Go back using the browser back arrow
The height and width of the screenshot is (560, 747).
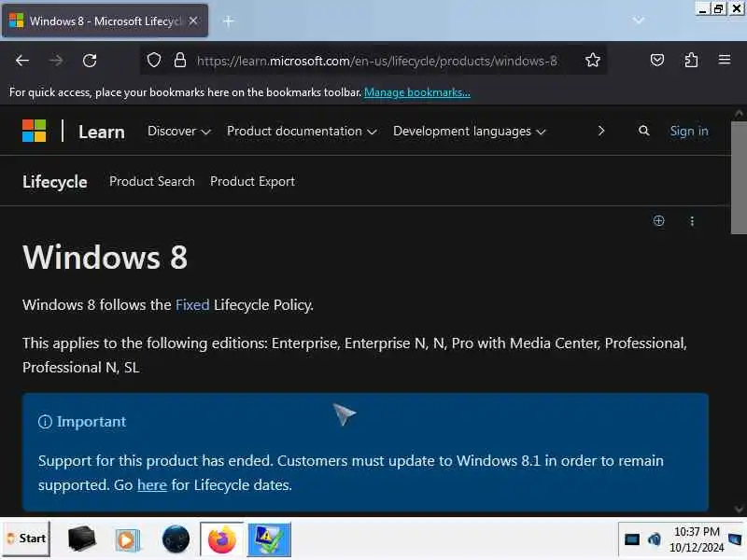pos(22,61)
